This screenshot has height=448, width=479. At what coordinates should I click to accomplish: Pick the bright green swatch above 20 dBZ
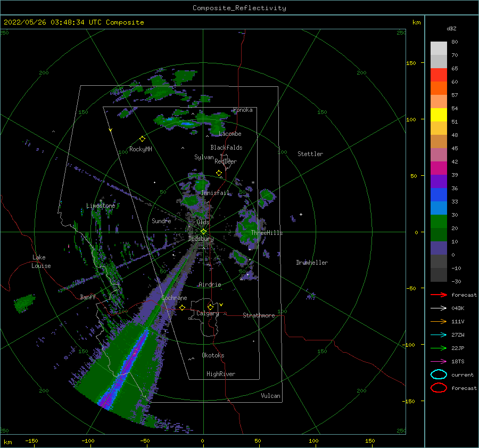(x=439, y=222)
